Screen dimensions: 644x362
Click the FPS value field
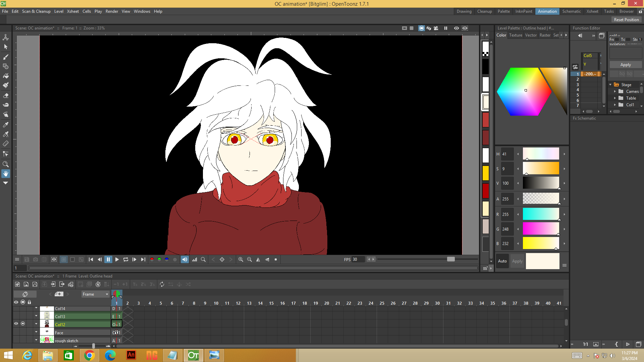click(x=358, y=259)
